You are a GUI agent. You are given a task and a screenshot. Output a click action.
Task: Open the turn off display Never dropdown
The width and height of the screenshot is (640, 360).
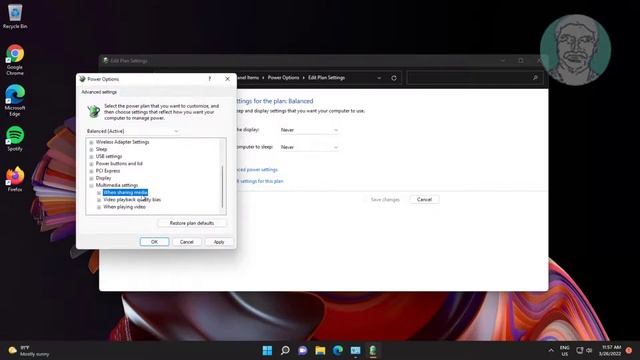click(309, 130)
